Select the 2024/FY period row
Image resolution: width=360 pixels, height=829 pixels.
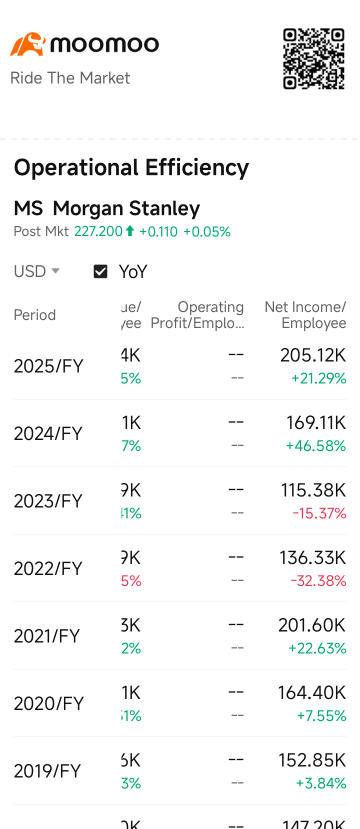coord(180,434)
